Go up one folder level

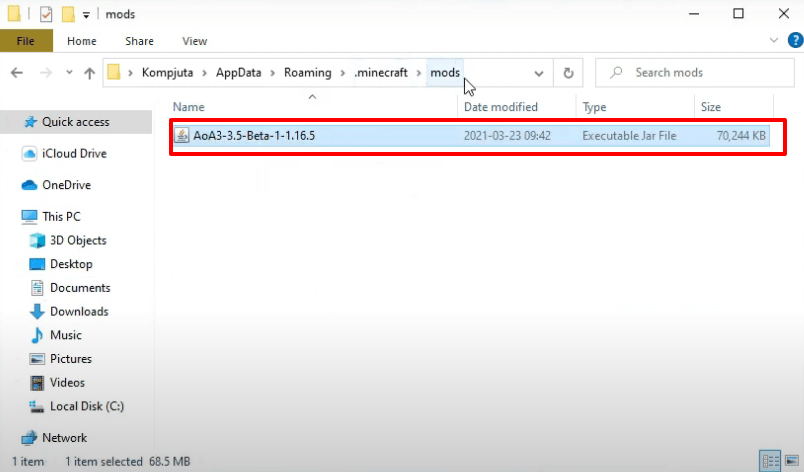(90, 73)
